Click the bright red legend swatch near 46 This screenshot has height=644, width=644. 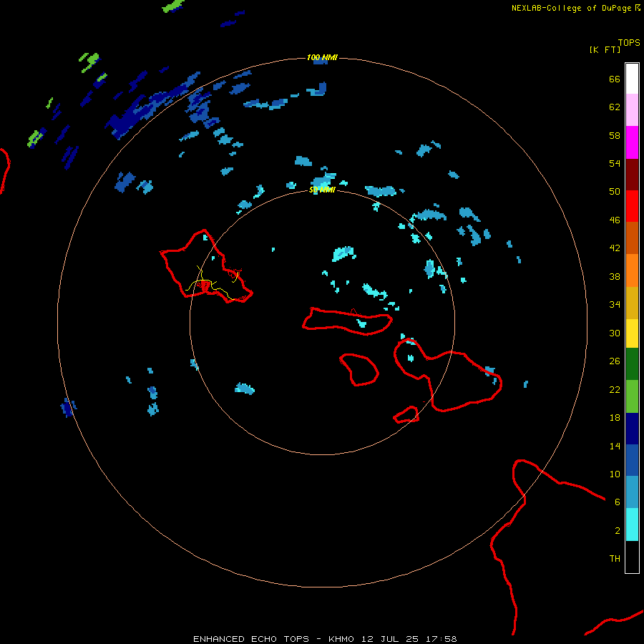coord(632,206)
